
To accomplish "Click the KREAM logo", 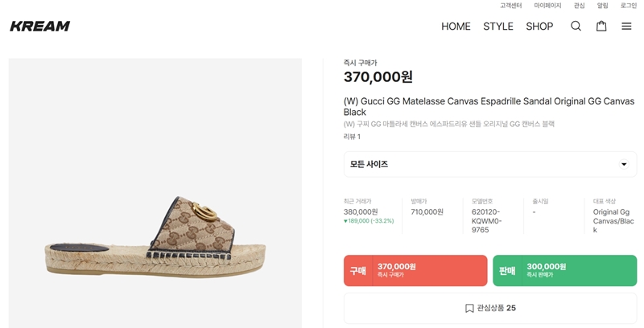I will click(40, 26).
